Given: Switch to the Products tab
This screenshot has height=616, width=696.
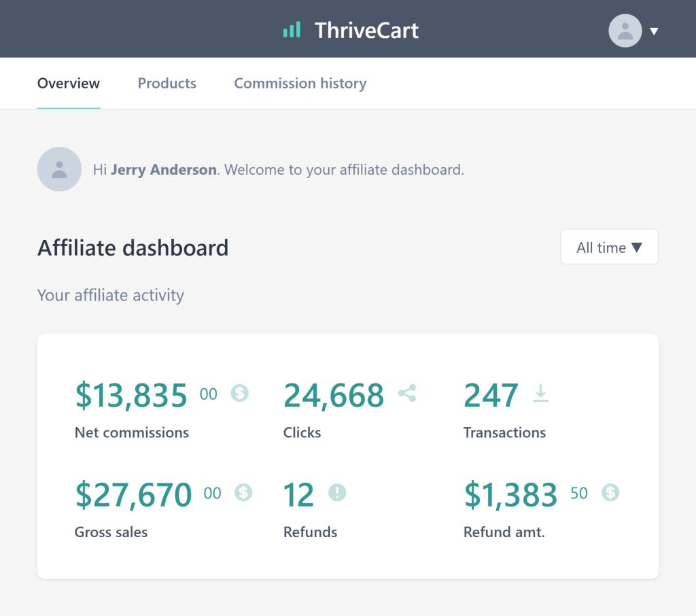Looking at the screenshot, I should 167,83.
